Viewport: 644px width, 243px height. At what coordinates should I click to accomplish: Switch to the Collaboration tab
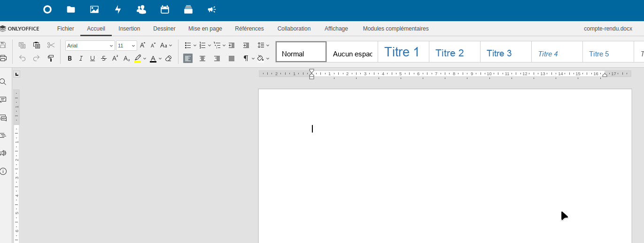(x=294, y=29)
